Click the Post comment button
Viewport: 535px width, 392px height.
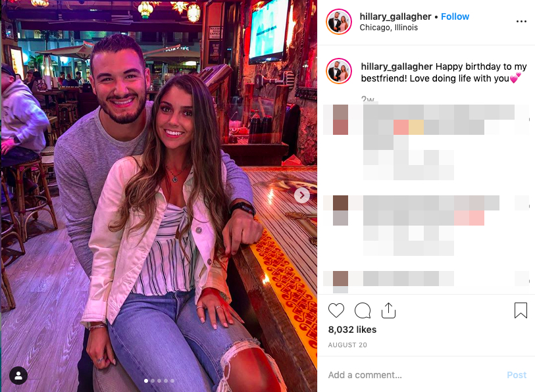coord(517,375)
